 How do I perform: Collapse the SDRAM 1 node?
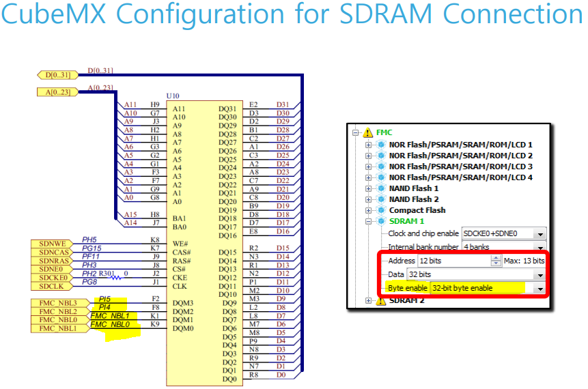pyautogui.click(x=368, y=222)
